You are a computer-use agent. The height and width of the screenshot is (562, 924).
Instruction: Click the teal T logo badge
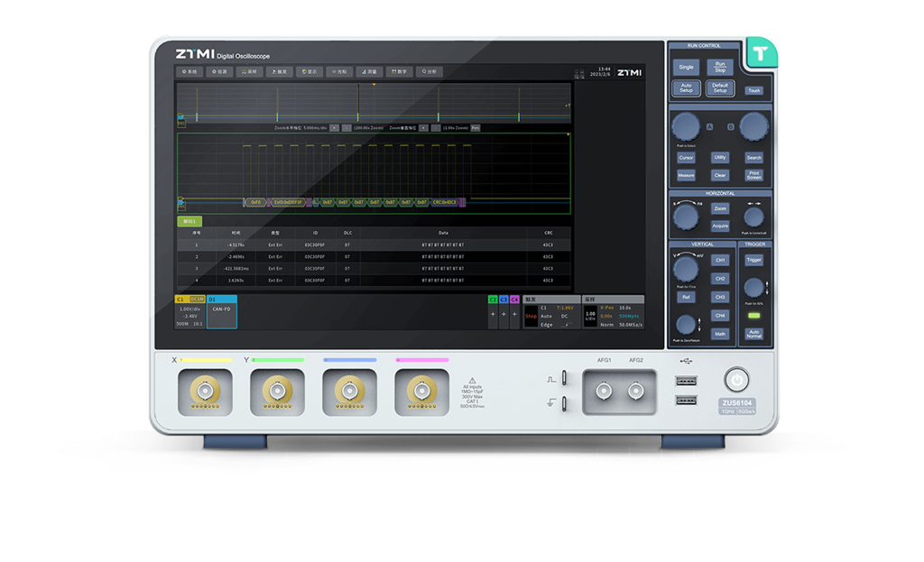pos(760,53)
